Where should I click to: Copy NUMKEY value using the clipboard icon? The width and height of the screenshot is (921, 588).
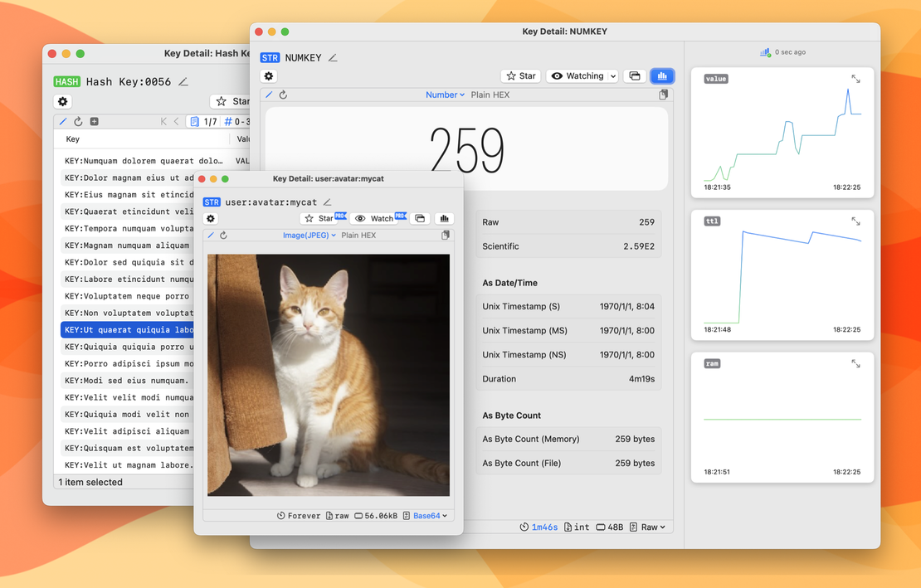662,94
